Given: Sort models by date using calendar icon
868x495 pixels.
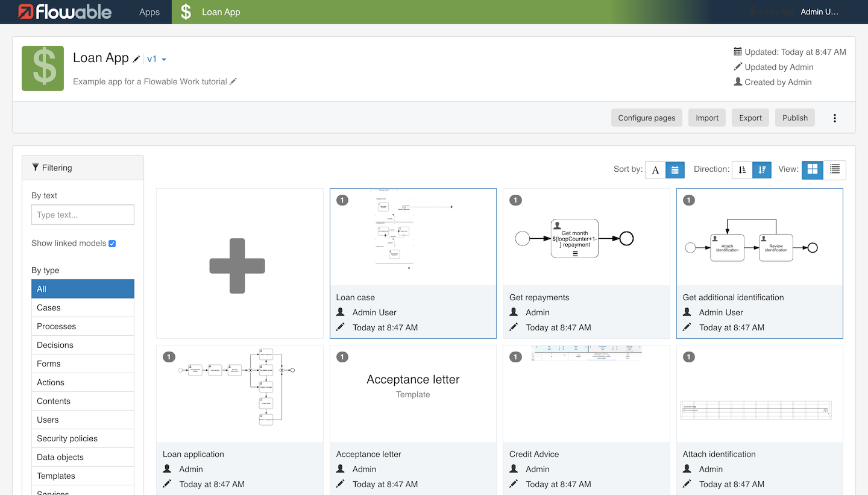Looking at the screenshot, I should [x=675, y=170].
